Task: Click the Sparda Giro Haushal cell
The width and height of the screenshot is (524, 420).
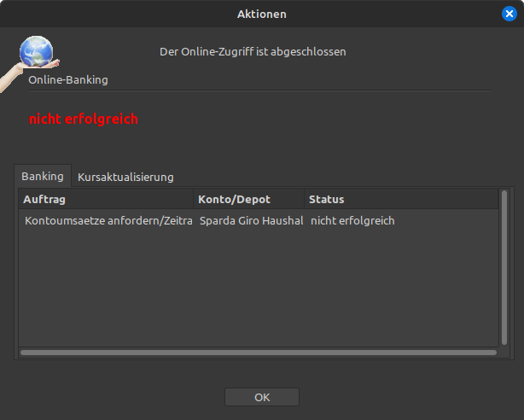Action: coord(251,221)
